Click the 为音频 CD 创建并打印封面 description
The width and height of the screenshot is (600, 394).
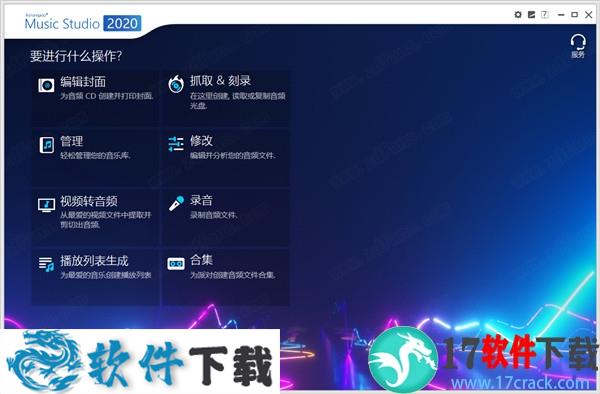(x=107, y=96)
